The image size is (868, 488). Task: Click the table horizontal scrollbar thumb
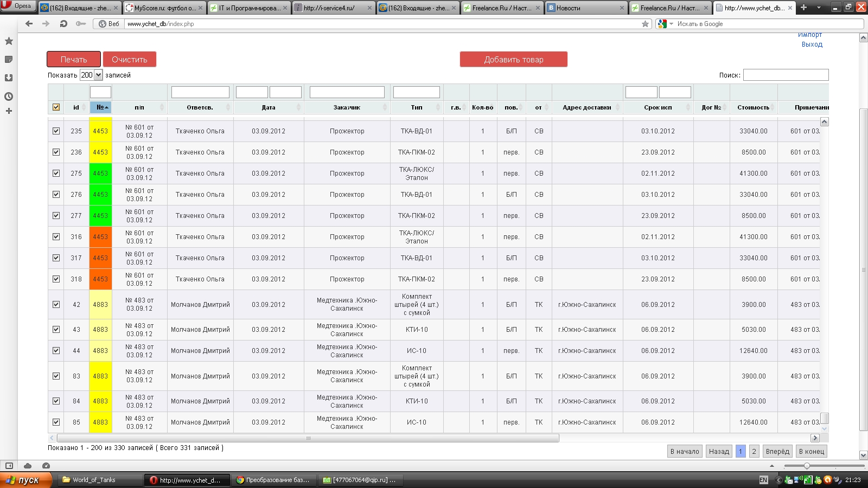(x=308, y=438)
